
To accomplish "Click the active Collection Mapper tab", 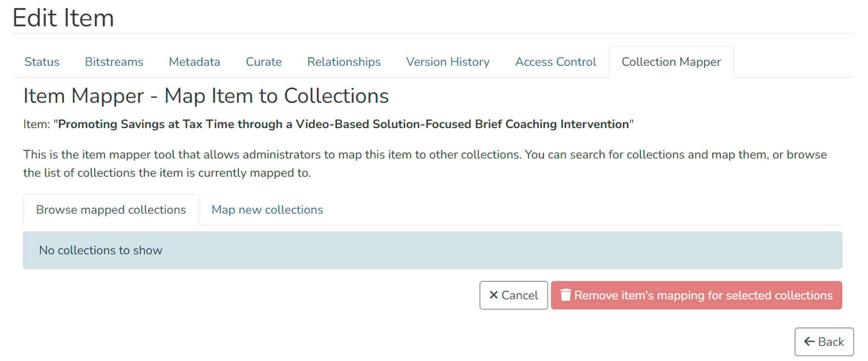I will pos(671,62).
